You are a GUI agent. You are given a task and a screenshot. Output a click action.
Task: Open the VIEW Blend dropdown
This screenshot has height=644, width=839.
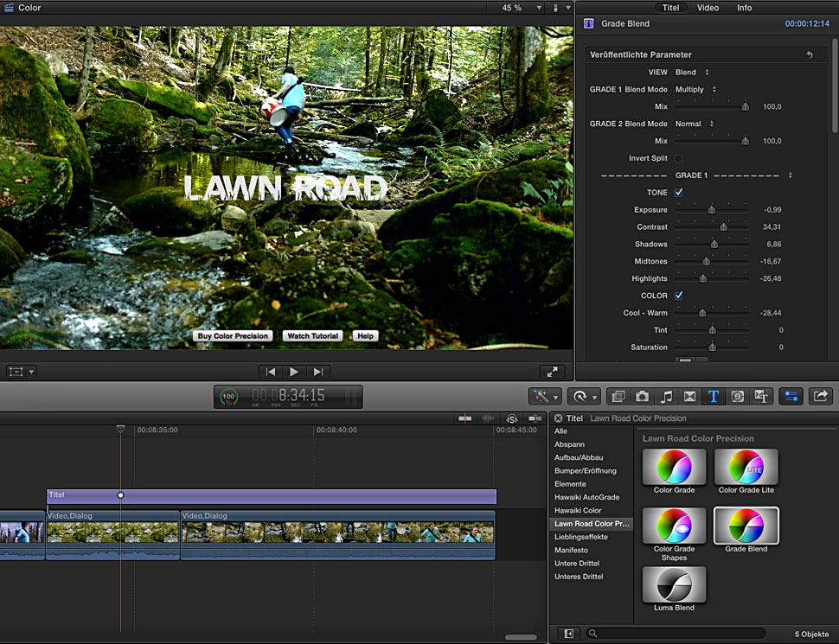692,73
